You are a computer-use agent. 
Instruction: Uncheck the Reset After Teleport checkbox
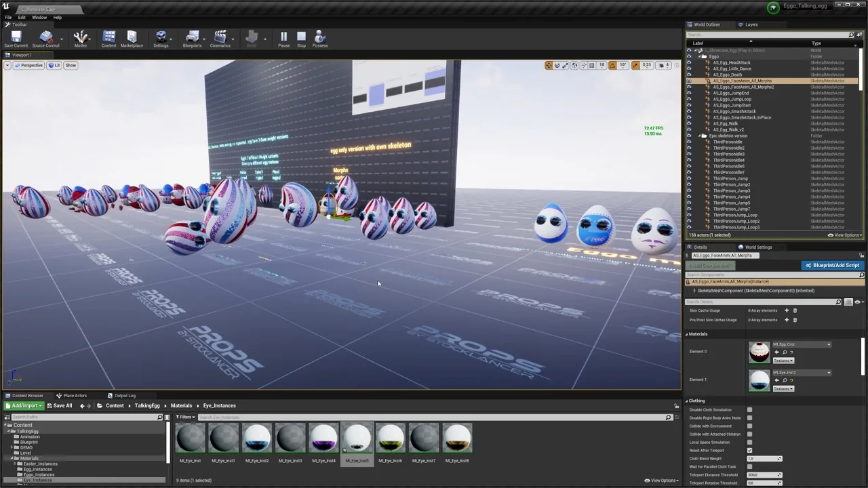pos(749,451)
